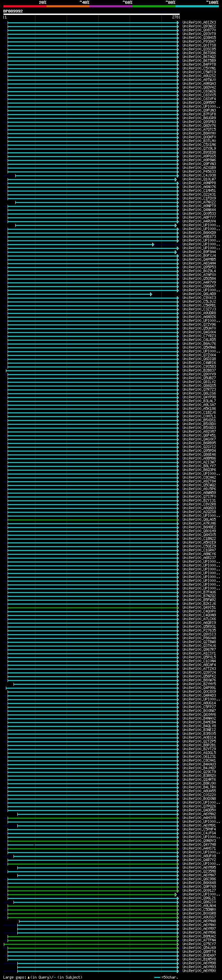Go to entry UniRef100_Q49I51
Viewport: 222px width, 980px height.
199,607
